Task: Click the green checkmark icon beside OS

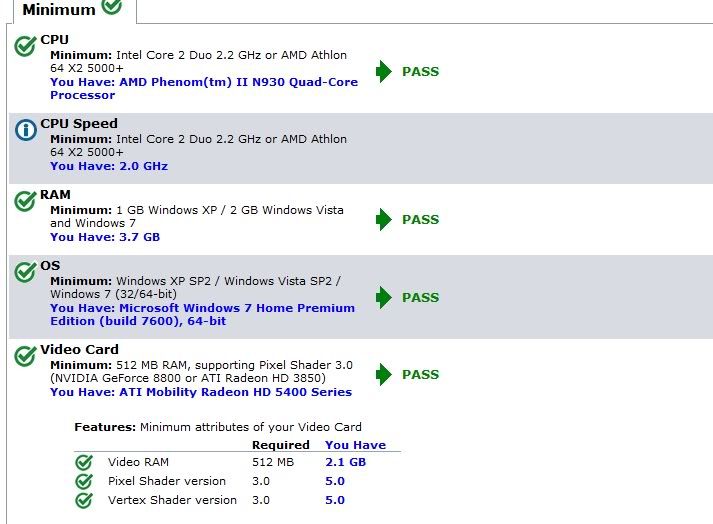Action: (25, 272)
